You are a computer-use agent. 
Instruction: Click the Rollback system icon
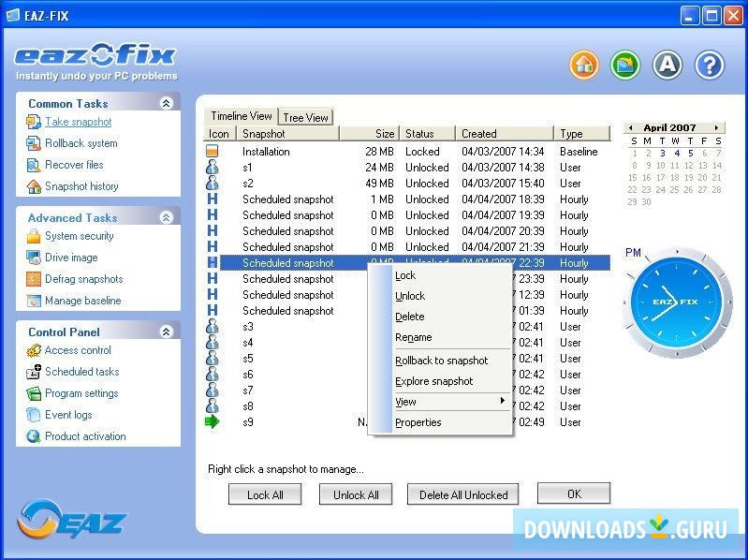[34, 143]
